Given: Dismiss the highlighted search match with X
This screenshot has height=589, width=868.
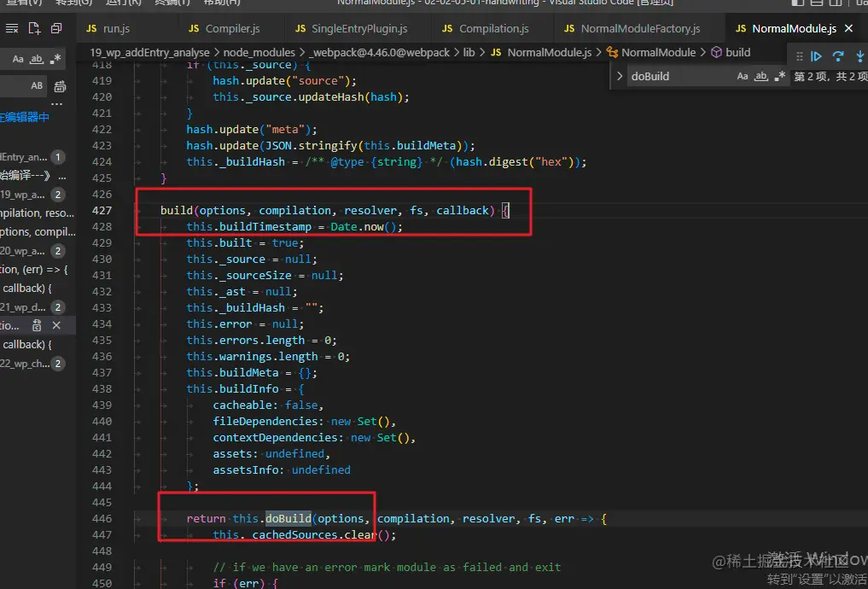Looking at the screenshot, I should pyautogui.click(x=56, y=325).
